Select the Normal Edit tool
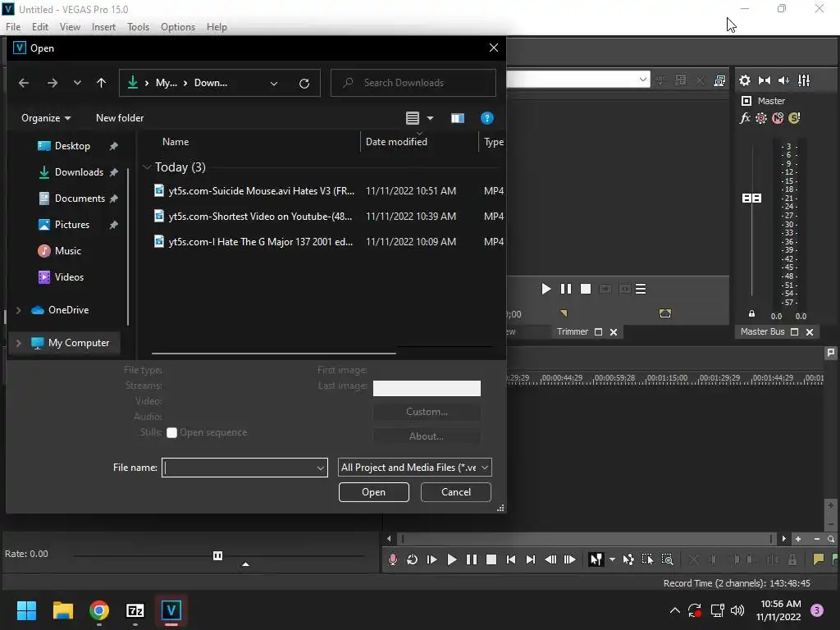Image resolution: width=840 pixels, height=630 pixels. [x=596, y=559]
